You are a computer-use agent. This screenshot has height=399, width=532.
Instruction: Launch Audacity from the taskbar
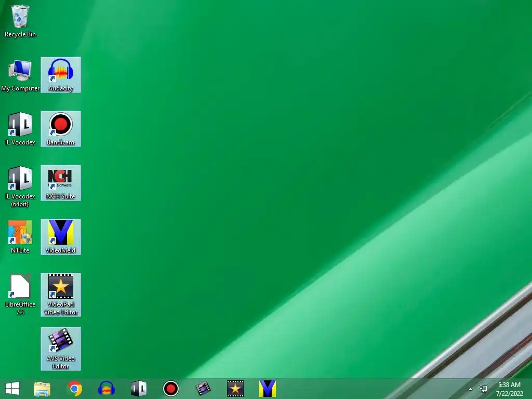[107, 389]
